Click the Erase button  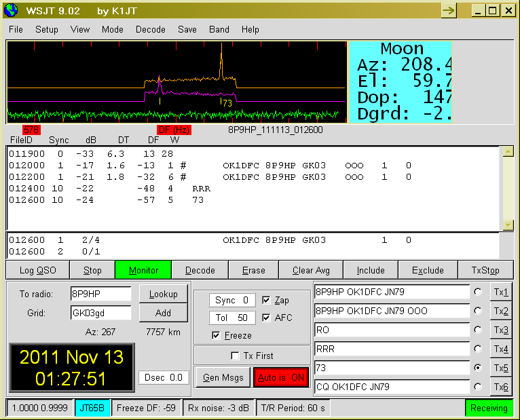click(254, 270)
